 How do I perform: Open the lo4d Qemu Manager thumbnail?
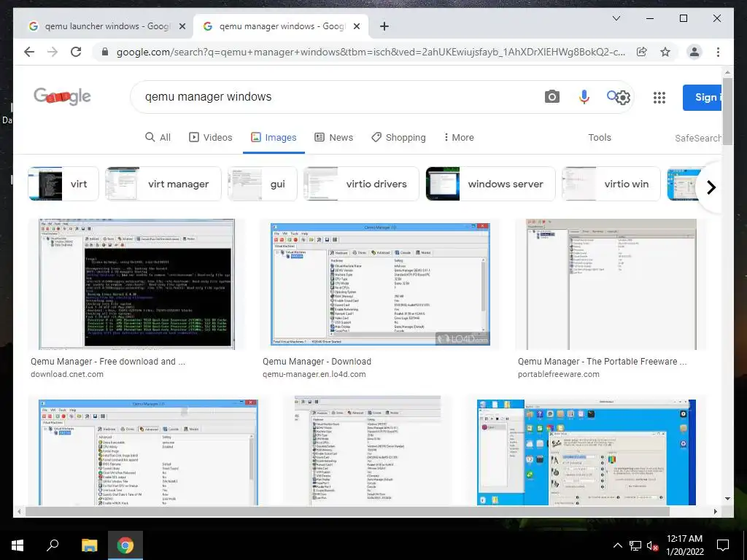[379, 284]
